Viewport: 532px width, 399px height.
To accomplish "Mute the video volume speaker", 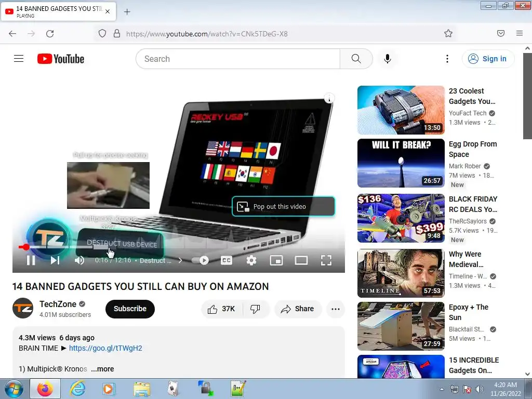I will click(79, 260).
